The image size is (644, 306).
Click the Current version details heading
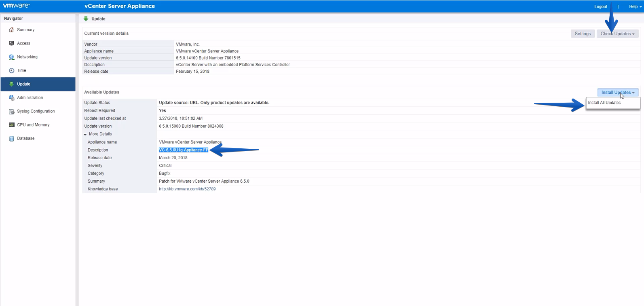pyautogui.click(x=106, y=34)
